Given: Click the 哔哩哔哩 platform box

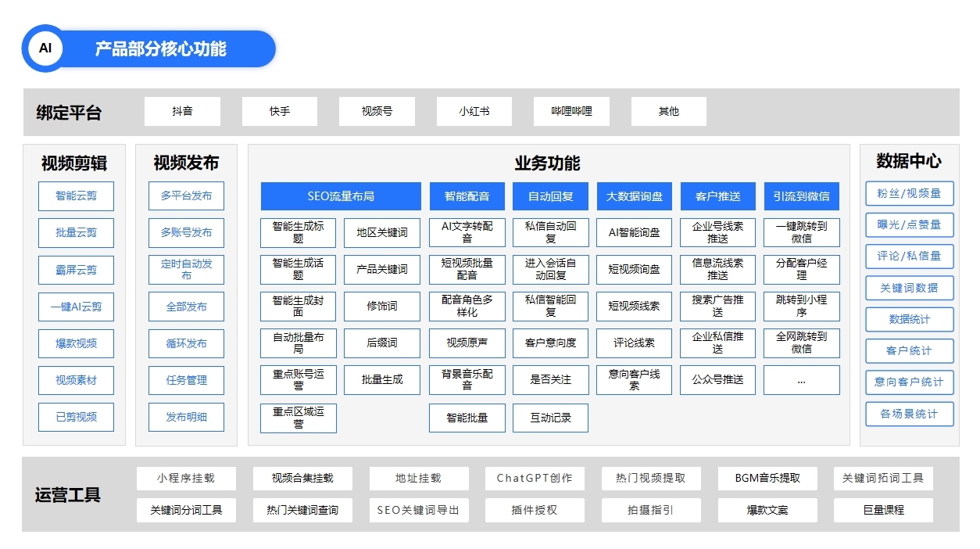Looking at the screenshot, I should tap(571, 112).
